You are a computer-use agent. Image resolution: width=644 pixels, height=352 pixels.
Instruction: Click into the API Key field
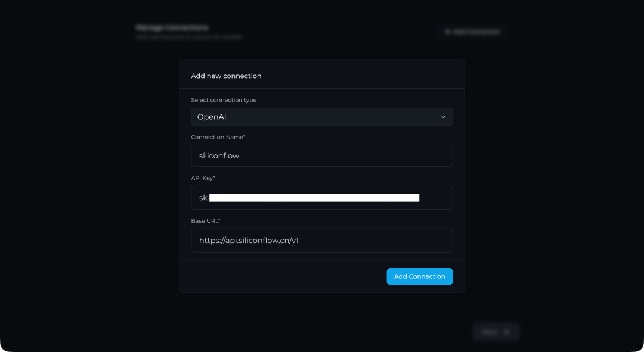pyautogui.click(x=321, y=198)
